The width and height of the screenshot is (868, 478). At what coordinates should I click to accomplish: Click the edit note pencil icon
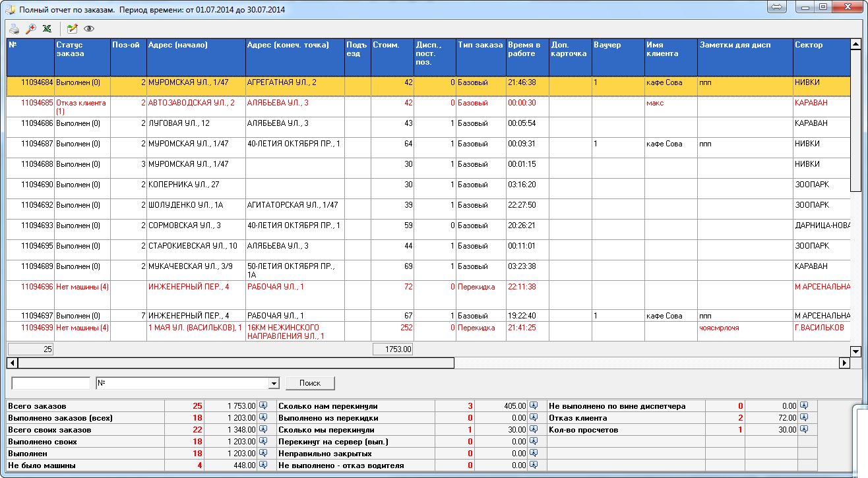click(73, 28)
